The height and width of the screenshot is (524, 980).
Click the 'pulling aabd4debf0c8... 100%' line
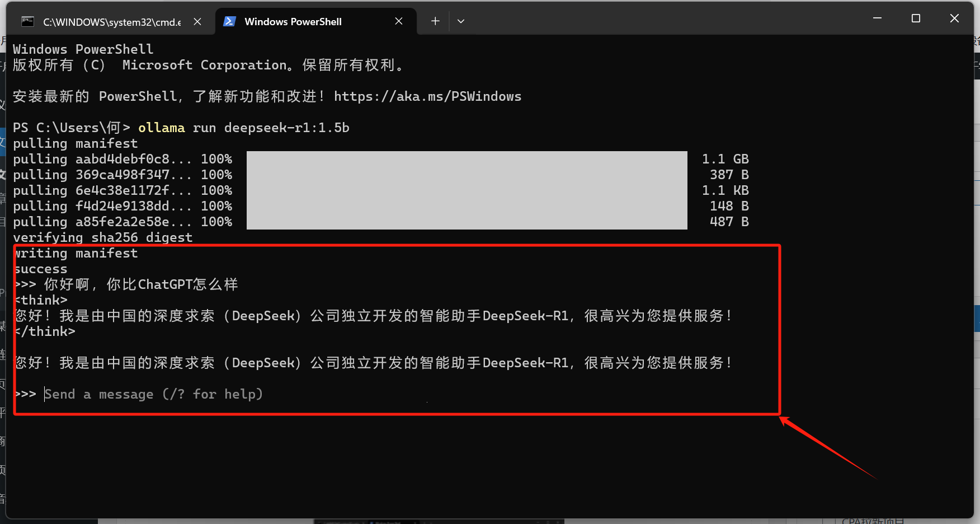tap(123, 159)
